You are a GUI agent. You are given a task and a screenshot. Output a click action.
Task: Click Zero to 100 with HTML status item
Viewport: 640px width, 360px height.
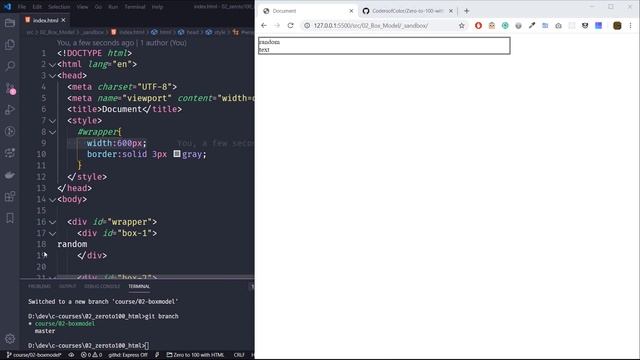click(195, 355)
